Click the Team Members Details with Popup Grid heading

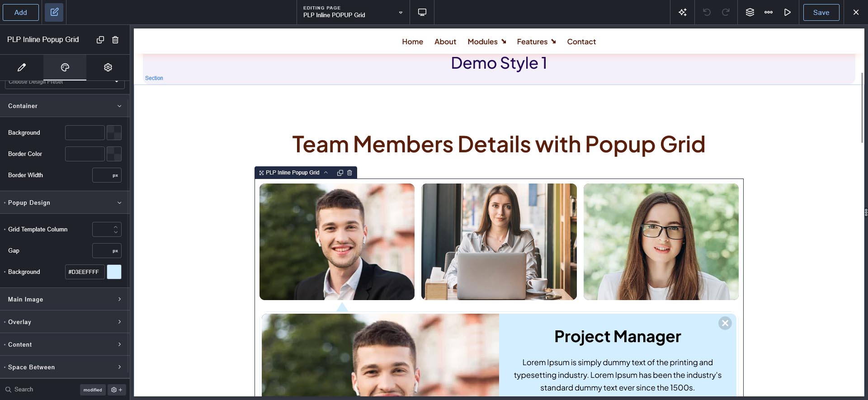(499, 145)
